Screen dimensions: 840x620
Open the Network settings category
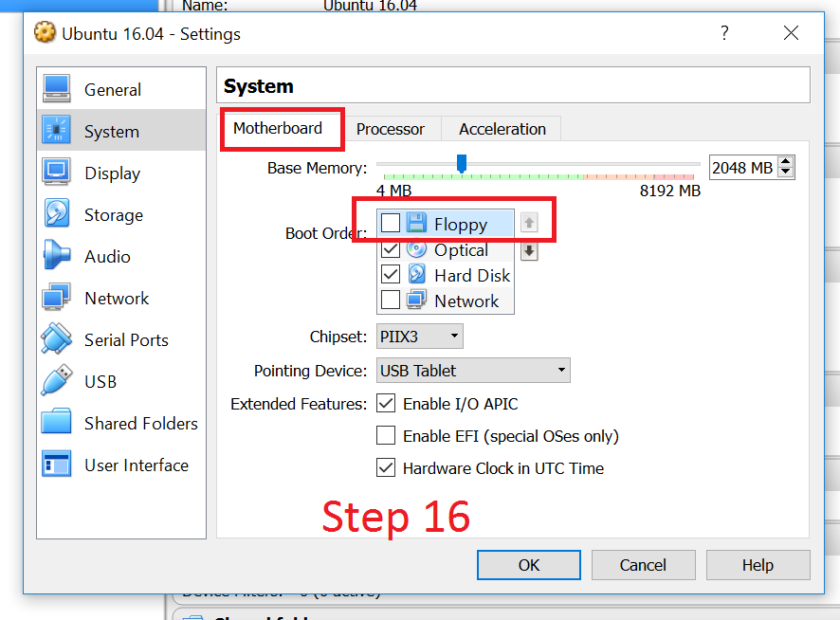click(x=121, y=298)
